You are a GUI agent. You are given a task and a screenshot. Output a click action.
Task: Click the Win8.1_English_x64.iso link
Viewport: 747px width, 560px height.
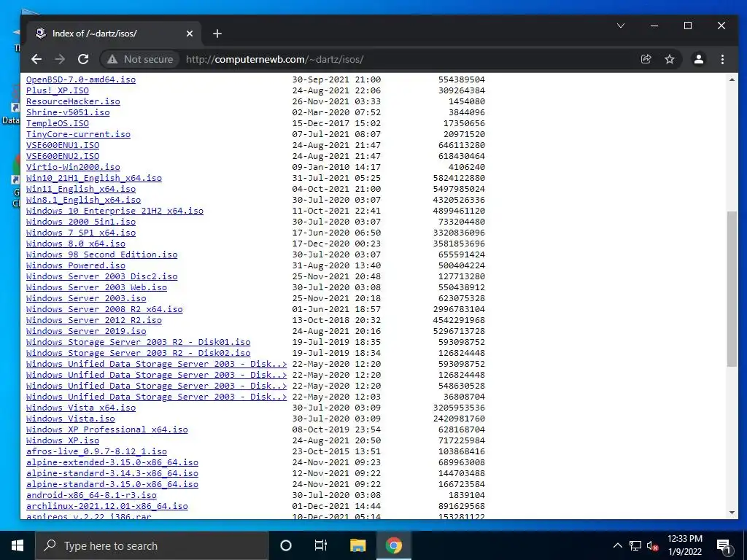coord(83,200)
